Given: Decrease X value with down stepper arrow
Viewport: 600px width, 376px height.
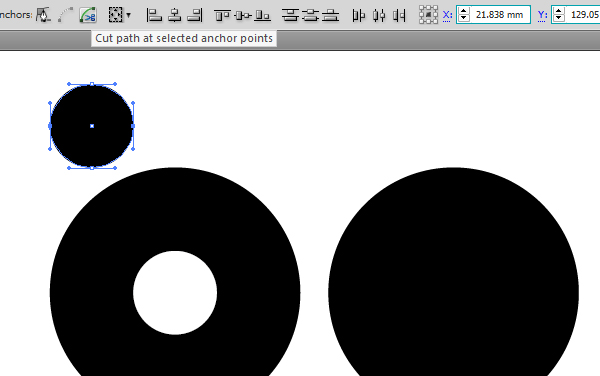Looking at the screenshot, I should tap(464, 18).
